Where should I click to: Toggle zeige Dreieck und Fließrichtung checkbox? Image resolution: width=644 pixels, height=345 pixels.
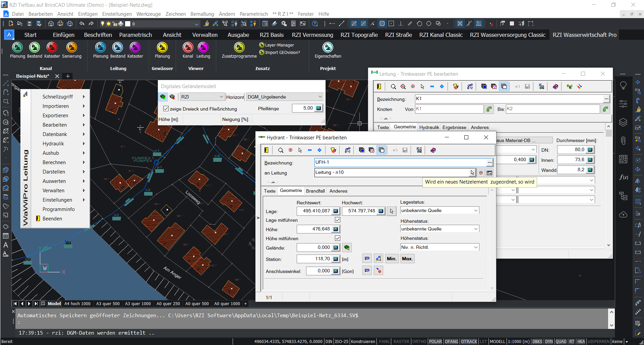[166, 109]
